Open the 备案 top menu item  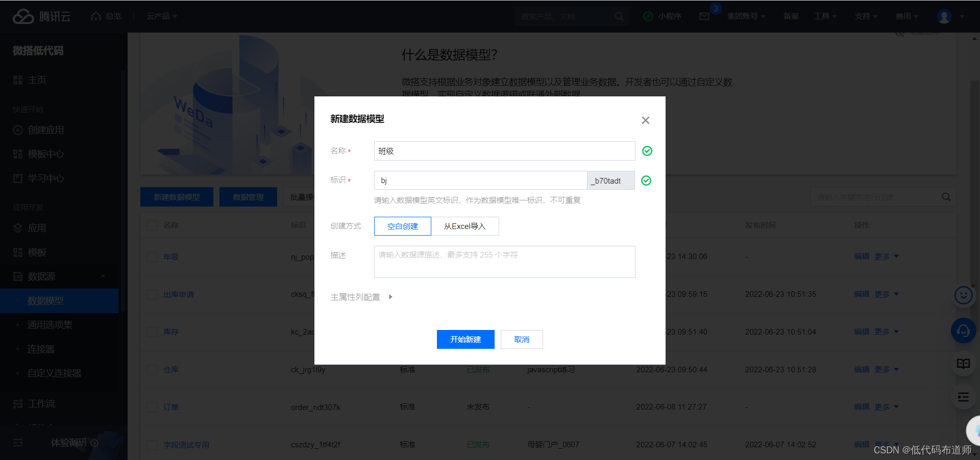point(791,16)
